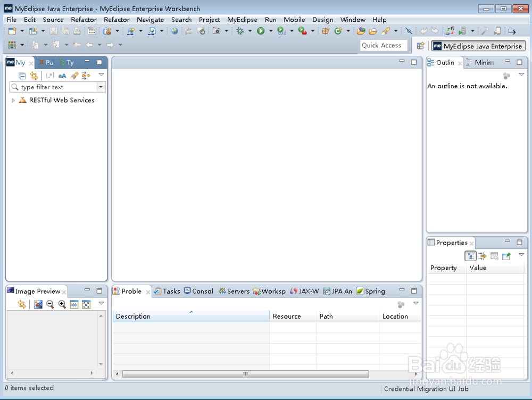532x400 pixels.
Task: Open the MyEclipse menu
Action: tap(242, 20)
